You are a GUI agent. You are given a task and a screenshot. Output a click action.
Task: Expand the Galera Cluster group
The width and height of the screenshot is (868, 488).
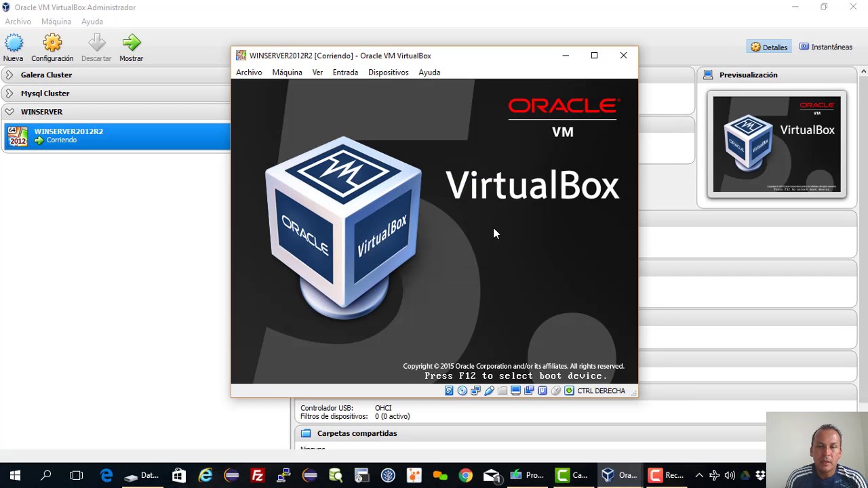point(9,75)
